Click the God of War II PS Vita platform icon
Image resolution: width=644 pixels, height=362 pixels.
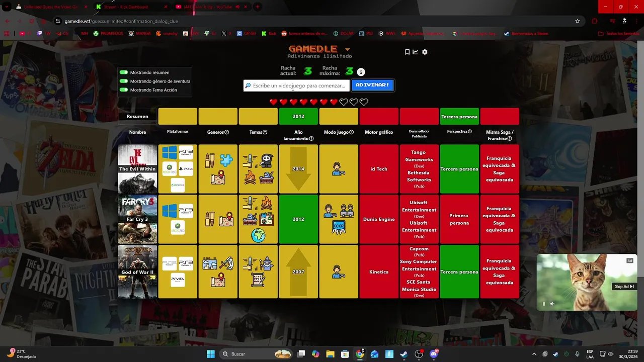pos(178,280)
